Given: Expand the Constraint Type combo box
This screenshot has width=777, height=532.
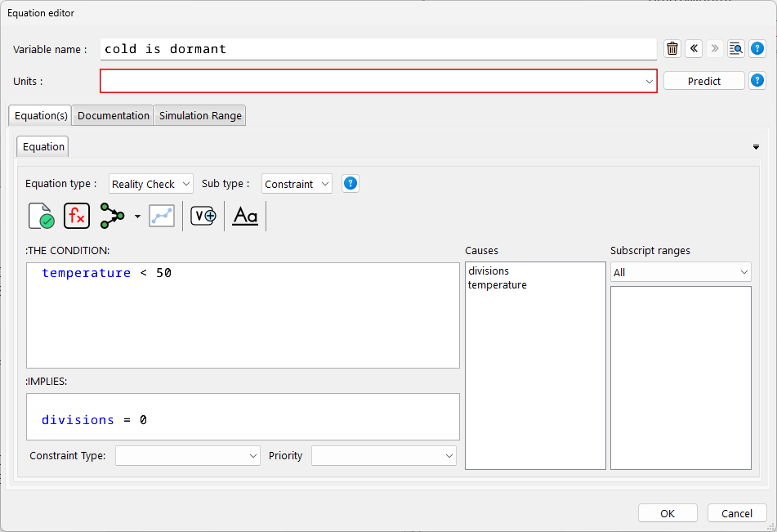Looking at the screenshot, I should [187, 455].
